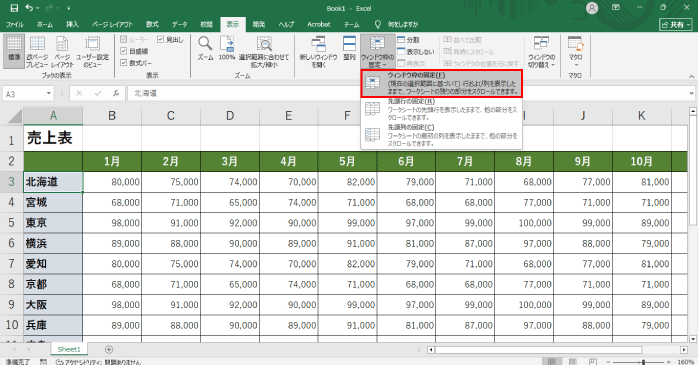The image size is (698, 365).
Task: Open the マクロ dropdown
Action: click(x=575, y=52)
